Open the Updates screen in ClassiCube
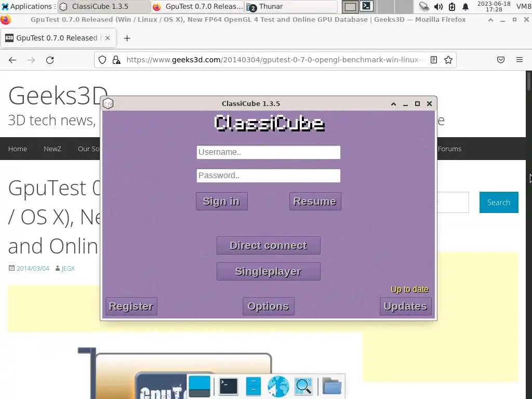The width and height of the screenshot is (532, 399). (405, 306)
